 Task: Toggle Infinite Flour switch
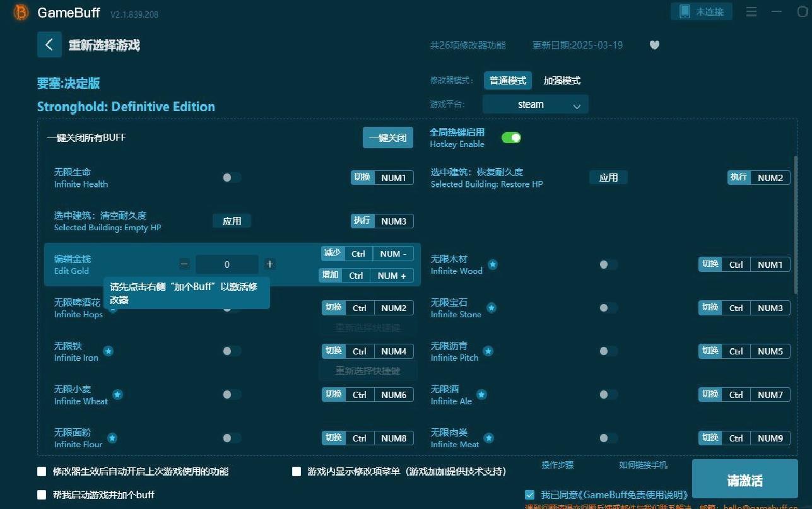coord(232,438)
